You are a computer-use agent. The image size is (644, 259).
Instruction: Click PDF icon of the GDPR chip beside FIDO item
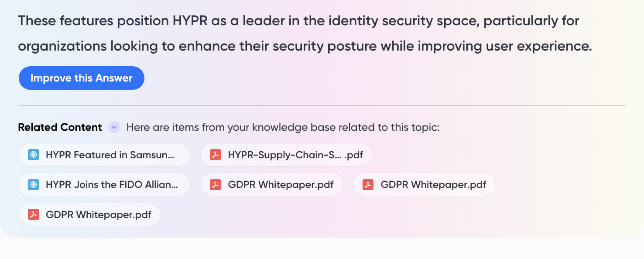215,184
